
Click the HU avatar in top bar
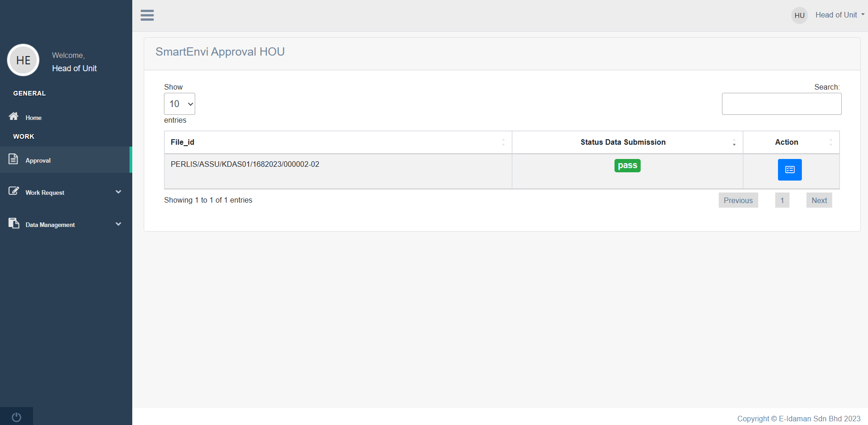click(x=799, y=15)
